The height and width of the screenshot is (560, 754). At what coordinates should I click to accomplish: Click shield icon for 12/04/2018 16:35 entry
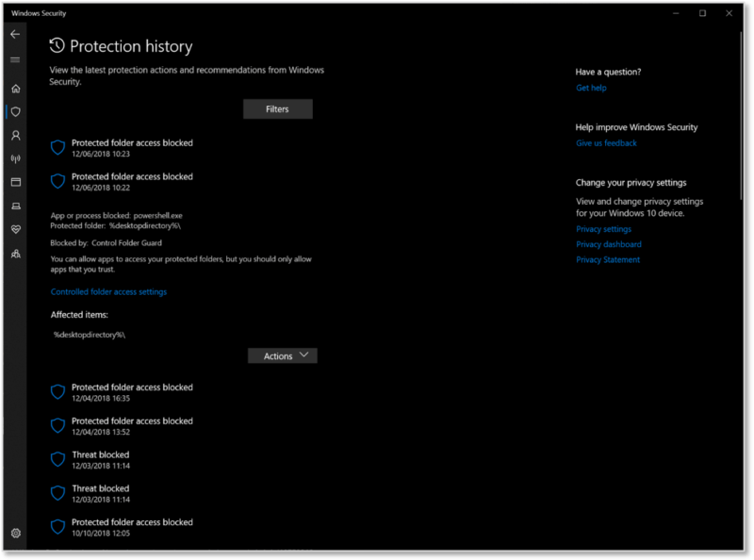pyautogui.click(x=57, y=392)
